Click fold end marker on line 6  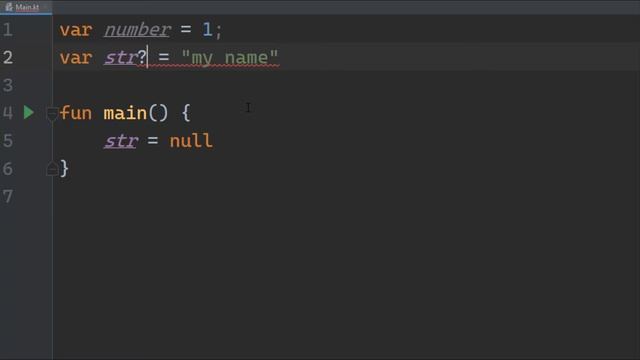pos(52,168)
